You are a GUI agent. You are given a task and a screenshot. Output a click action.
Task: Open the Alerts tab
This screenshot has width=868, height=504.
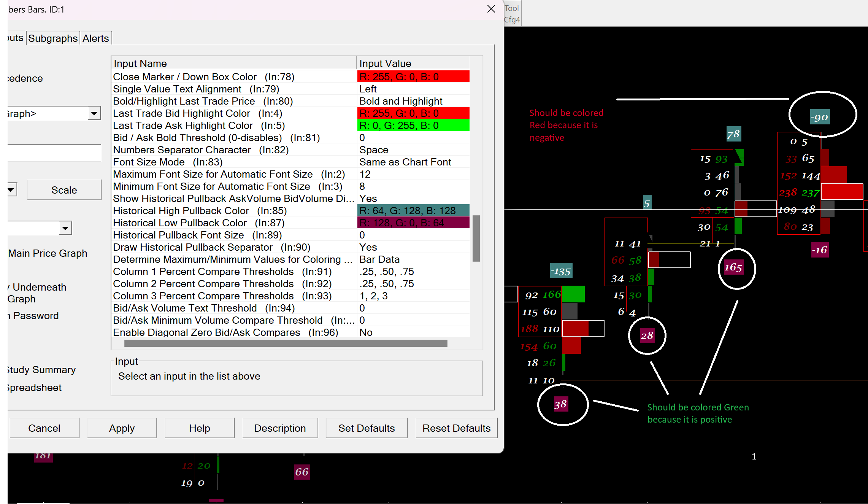pos(95,38)
